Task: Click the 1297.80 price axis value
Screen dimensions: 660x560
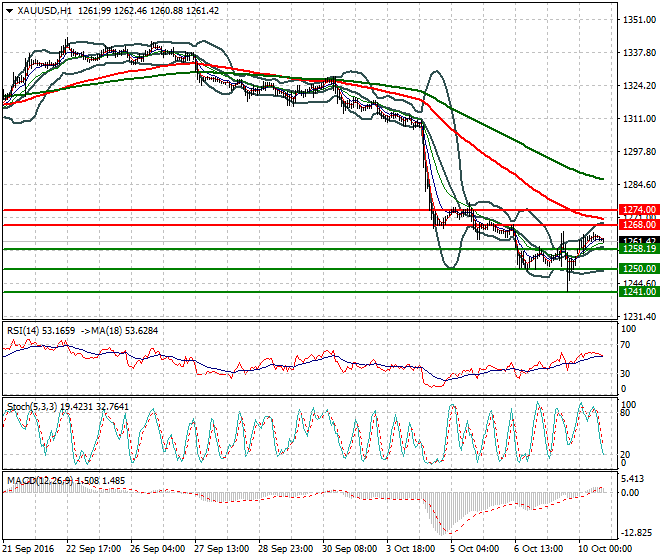Action: 639,152
